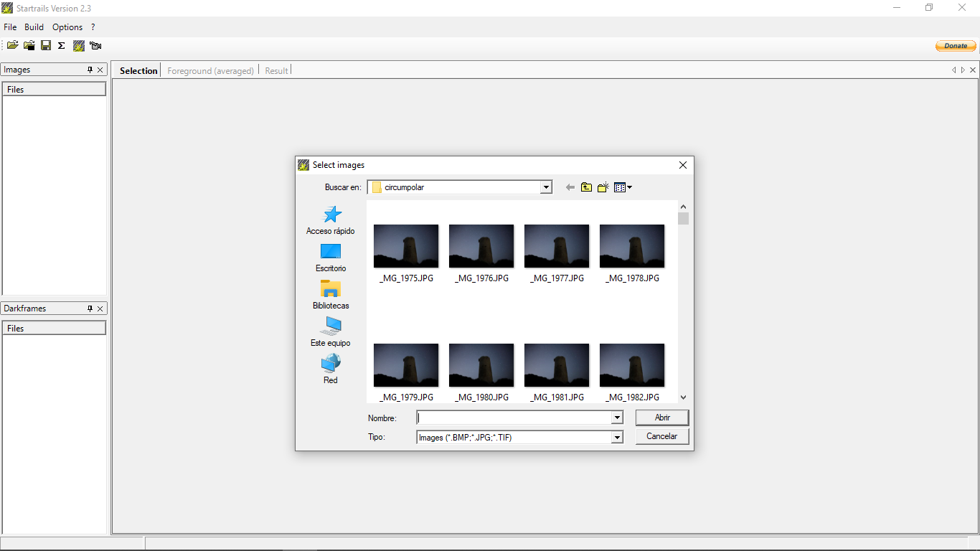Image resolution: width=980 pixels, height=551 pixels.
Task: Go to Red network location
Action: pos(330,369)
